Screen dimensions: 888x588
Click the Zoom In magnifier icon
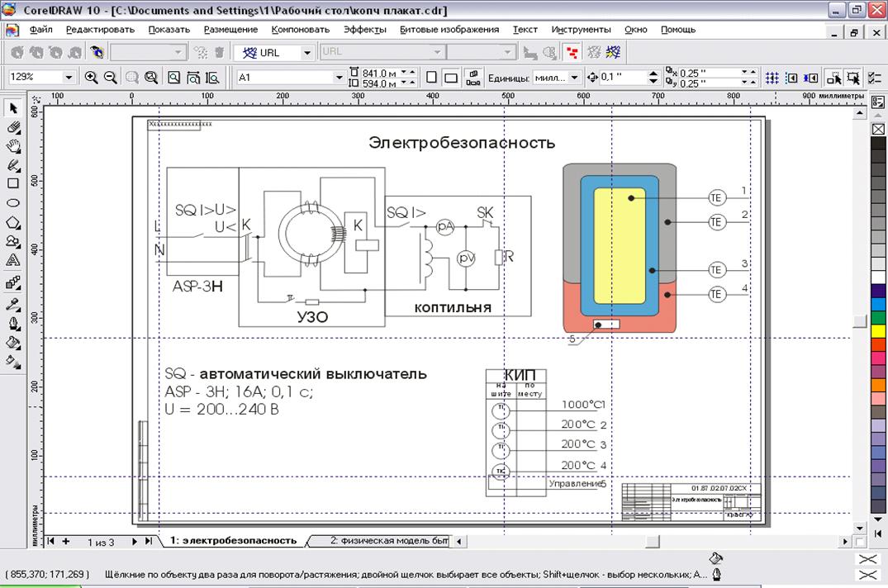coord(91,77)
